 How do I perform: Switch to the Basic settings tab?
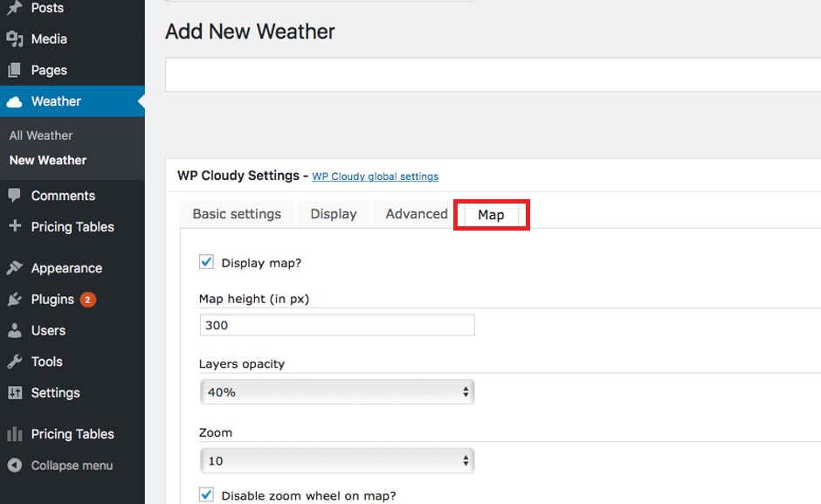tap(237, 214)
